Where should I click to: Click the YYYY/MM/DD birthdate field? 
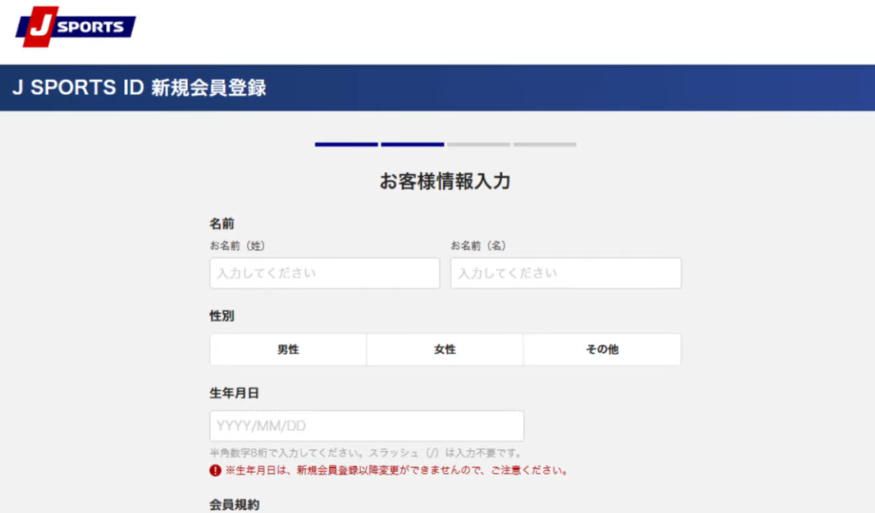pyautogui.click(x=367, y=426)
